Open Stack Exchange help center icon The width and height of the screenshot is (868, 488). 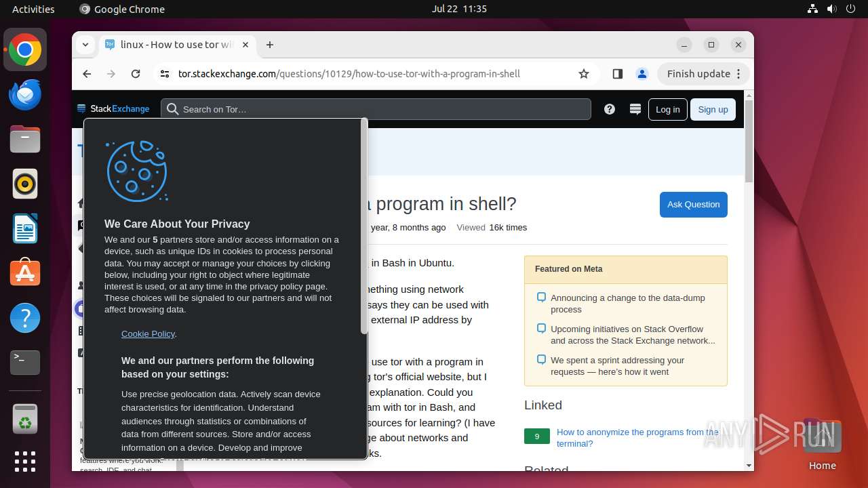point(610,109)
